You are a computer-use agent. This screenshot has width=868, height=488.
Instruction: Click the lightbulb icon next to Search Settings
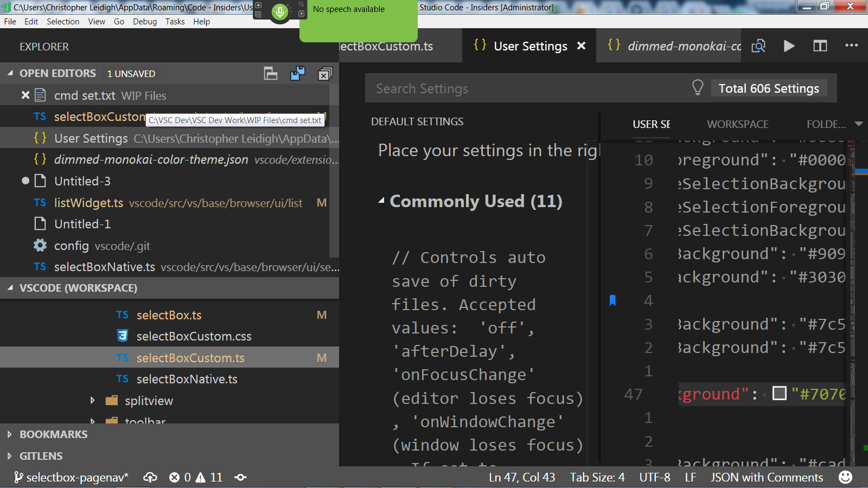click(698, 87)
